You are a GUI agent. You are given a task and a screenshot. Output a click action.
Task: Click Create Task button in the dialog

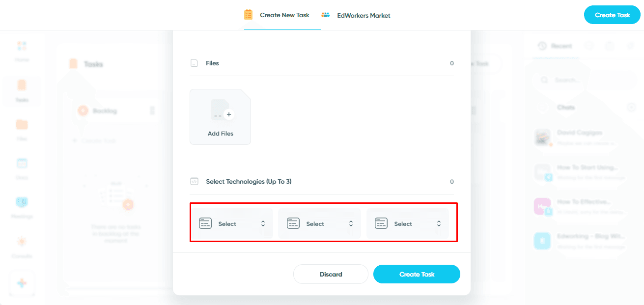(x=417, y=274)
